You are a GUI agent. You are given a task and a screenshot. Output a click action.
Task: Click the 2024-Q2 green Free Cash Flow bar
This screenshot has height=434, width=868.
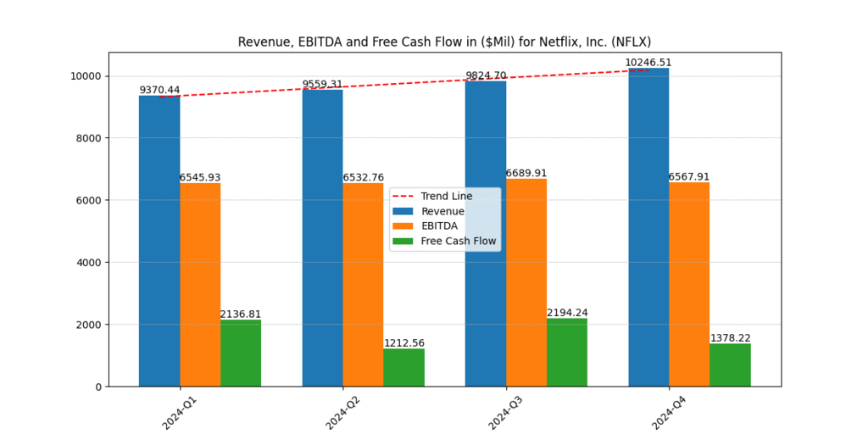[404, 368]
